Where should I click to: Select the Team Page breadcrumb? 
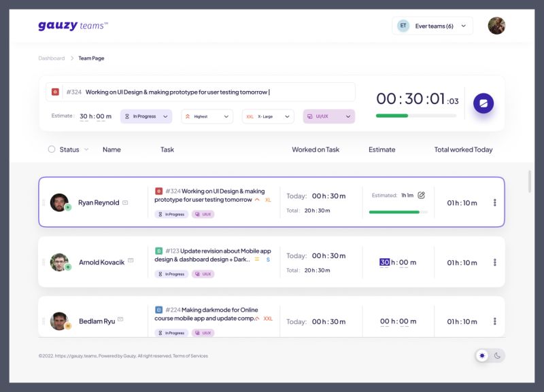point(90,58)
